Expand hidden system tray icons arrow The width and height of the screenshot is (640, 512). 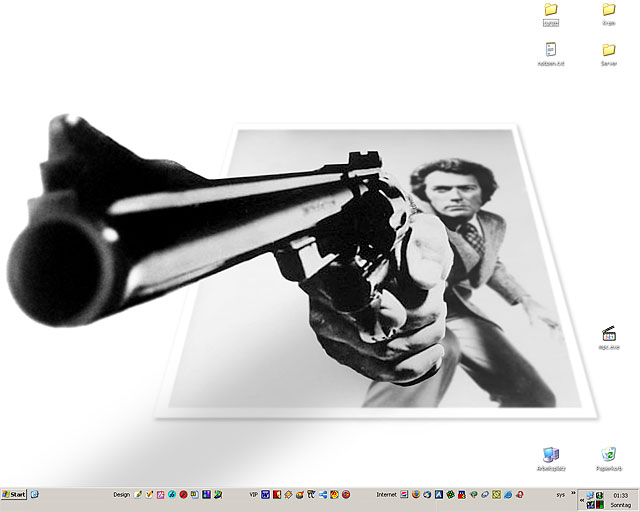click(x=582, y=500)
